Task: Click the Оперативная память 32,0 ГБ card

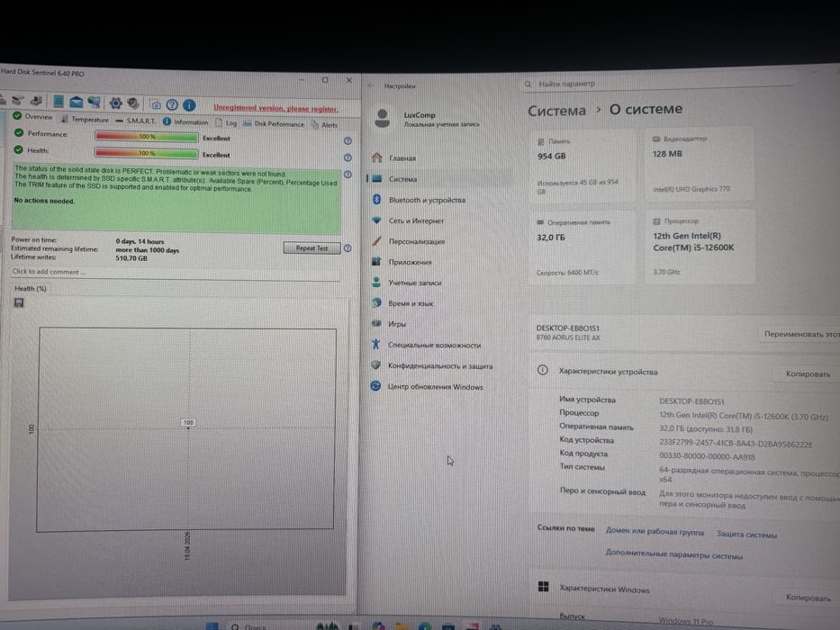Action: click(582, 247)
